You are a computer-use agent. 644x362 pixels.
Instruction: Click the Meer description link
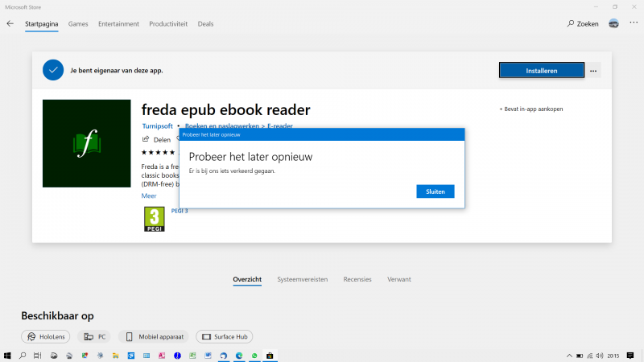pyautogui.click(x=149, y=195)
